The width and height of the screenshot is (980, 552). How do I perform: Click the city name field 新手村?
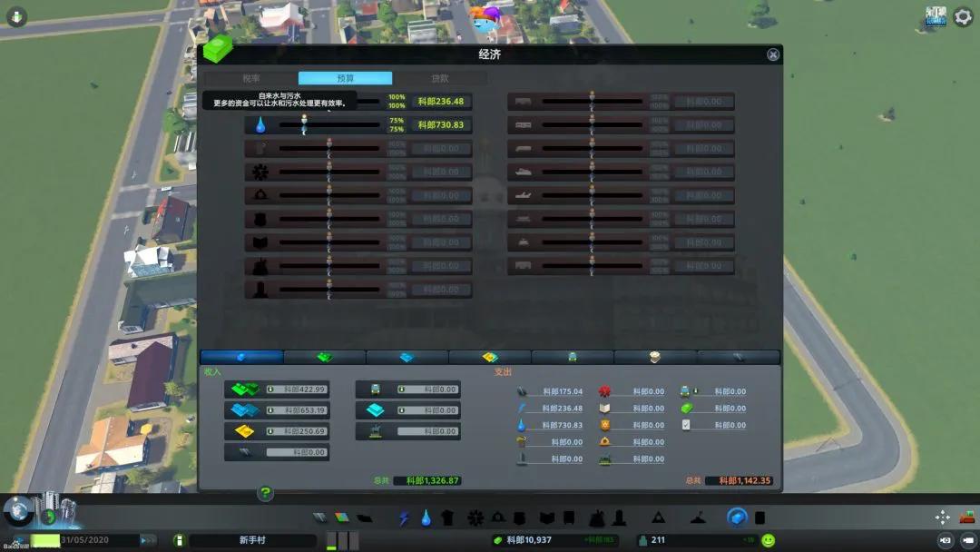[x=252, y=540]
